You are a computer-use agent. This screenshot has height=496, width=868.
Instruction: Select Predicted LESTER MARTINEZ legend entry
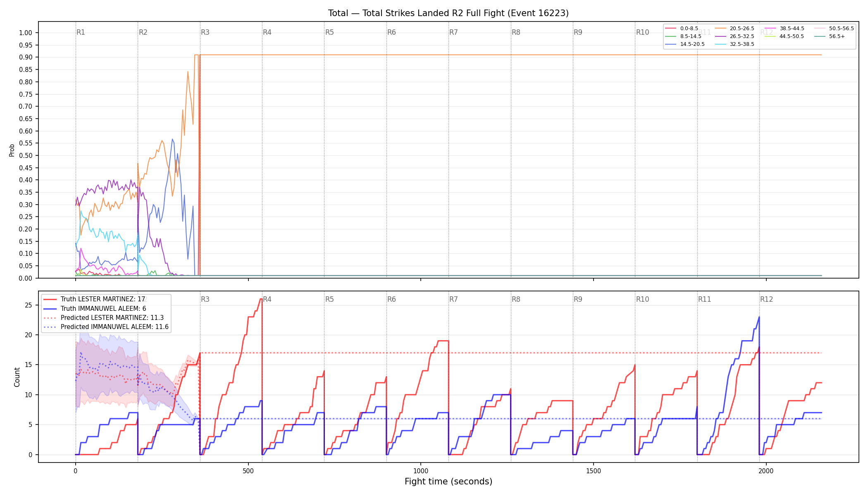coord(103,317)
